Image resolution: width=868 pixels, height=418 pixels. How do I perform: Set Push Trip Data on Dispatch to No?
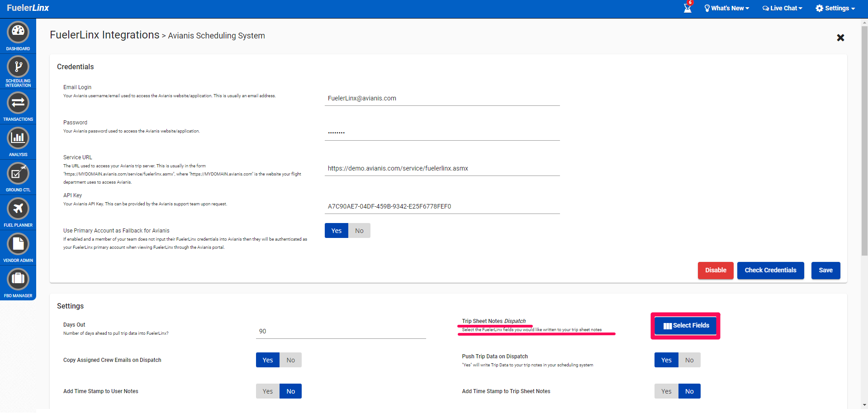(689, 360)
